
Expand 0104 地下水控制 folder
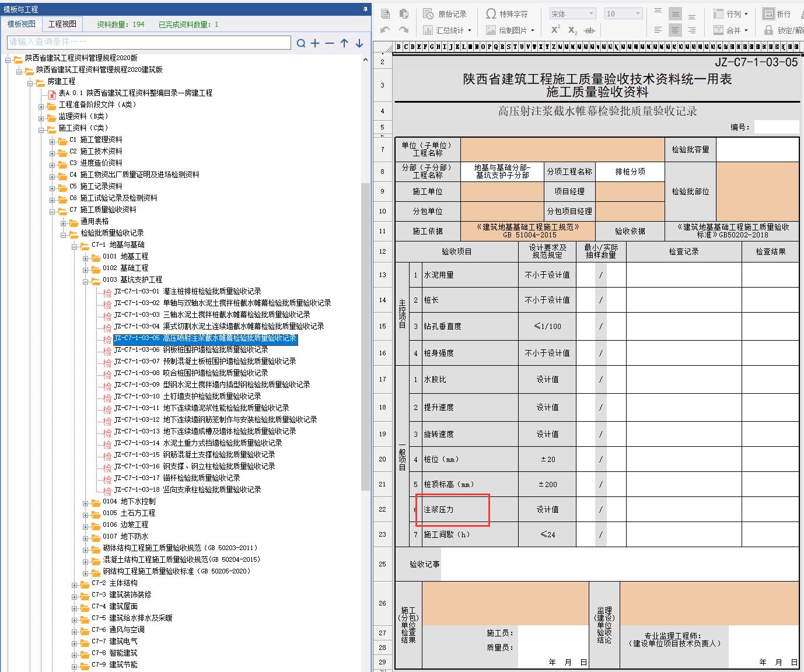point(85,503)
